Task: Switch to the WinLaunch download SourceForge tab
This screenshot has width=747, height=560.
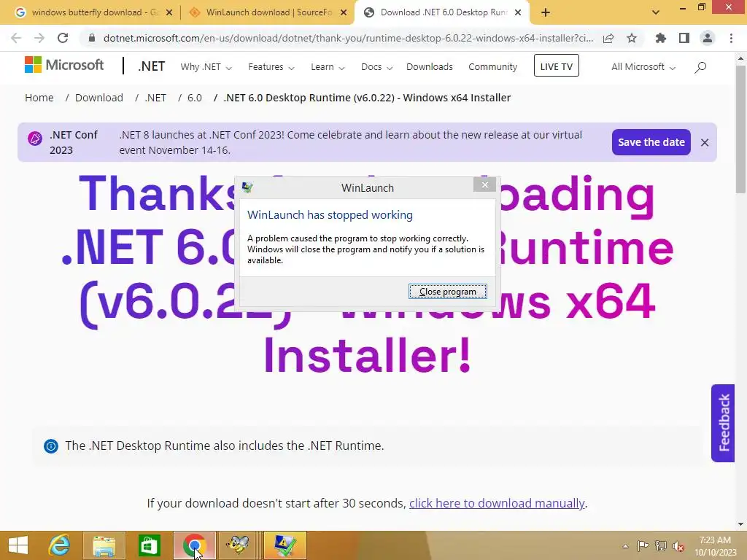Action: pos(268,12)
